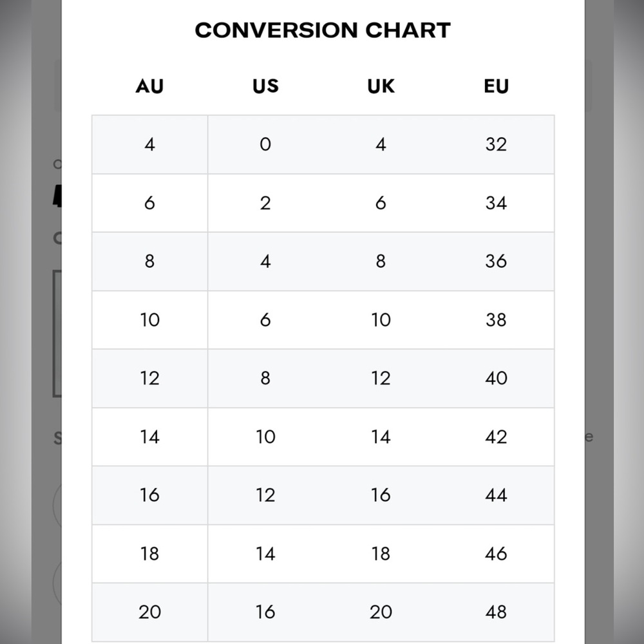644x644 pixels.
Task: Click US size 2 cell
Action: click(x=265, y=204)
